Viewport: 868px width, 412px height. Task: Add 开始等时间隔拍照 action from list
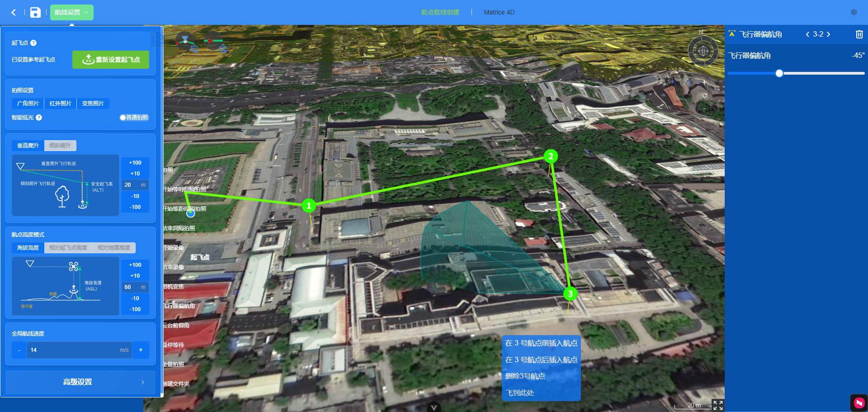coord(185,189)
